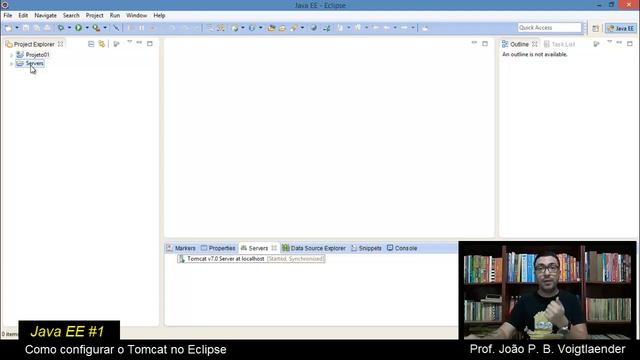Switch to the Markers tab
Screen dimensions: 640x360
[x=181, y=248]
